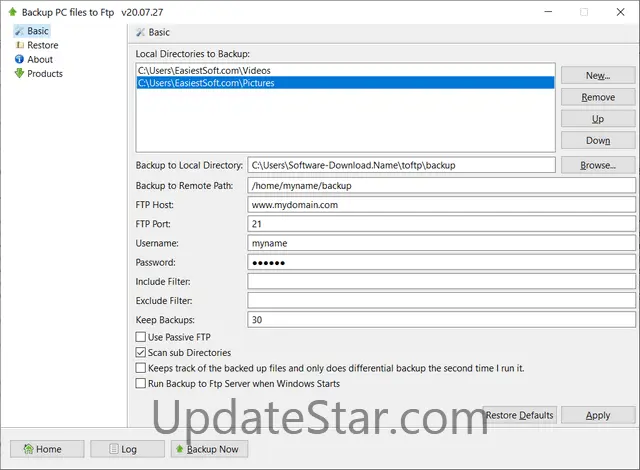Screen dimensions: 640x470
Task: Click Browse... for the local backup directory
Action: (x=598, y=165)
